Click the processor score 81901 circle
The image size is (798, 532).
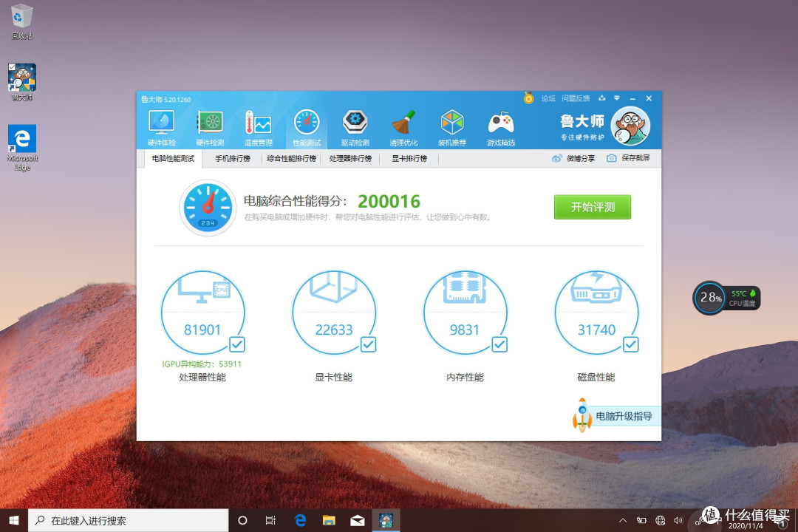tap(202, 313)
